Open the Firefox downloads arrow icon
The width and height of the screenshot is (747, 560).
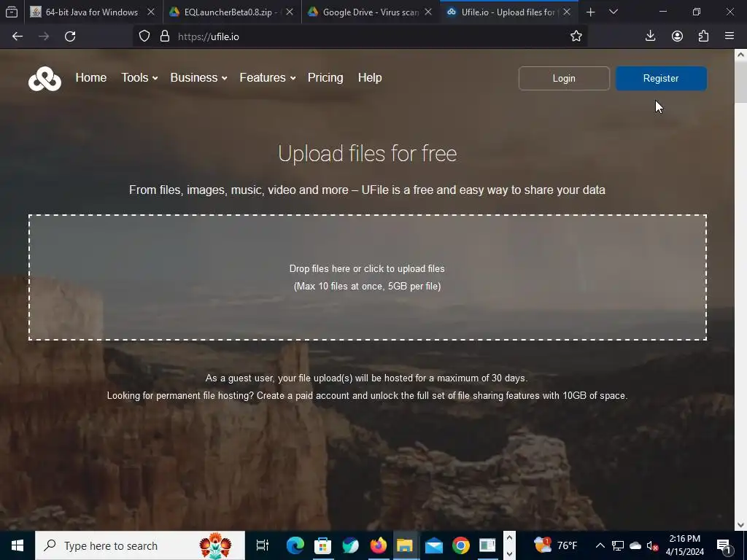coord(650,36)
